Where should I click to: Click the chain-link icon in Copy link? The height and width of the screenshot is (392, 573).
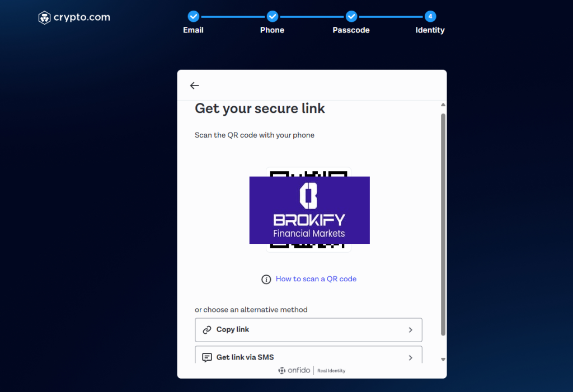point(207,330)
